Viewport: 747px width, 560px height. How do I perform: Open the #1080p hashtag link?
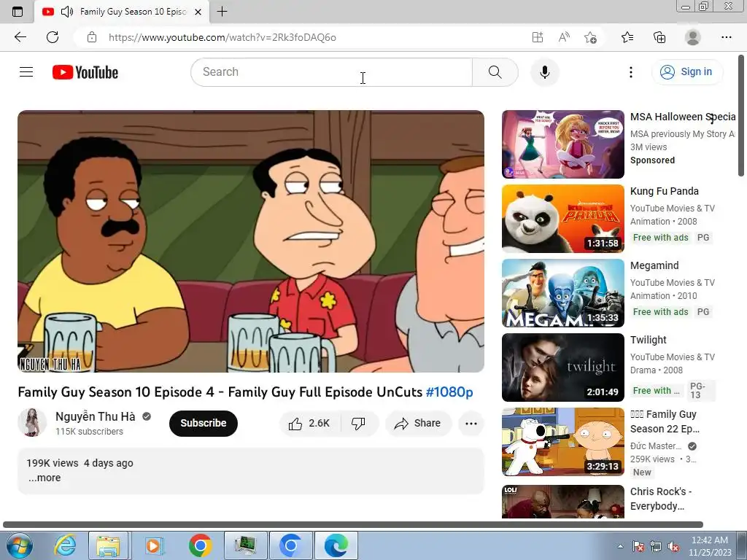tap(449, 392)
